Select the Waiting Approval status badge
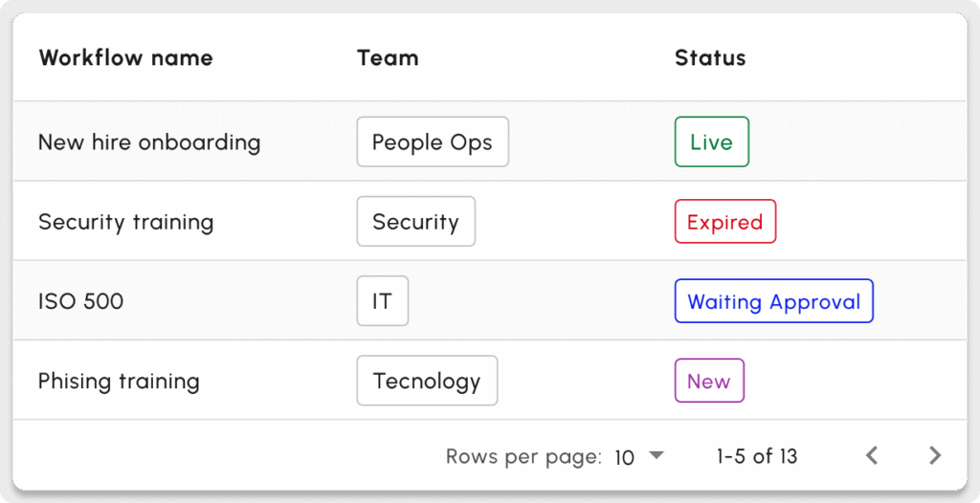This screenshot has width=980, height=503. click(x=773, y=301)
